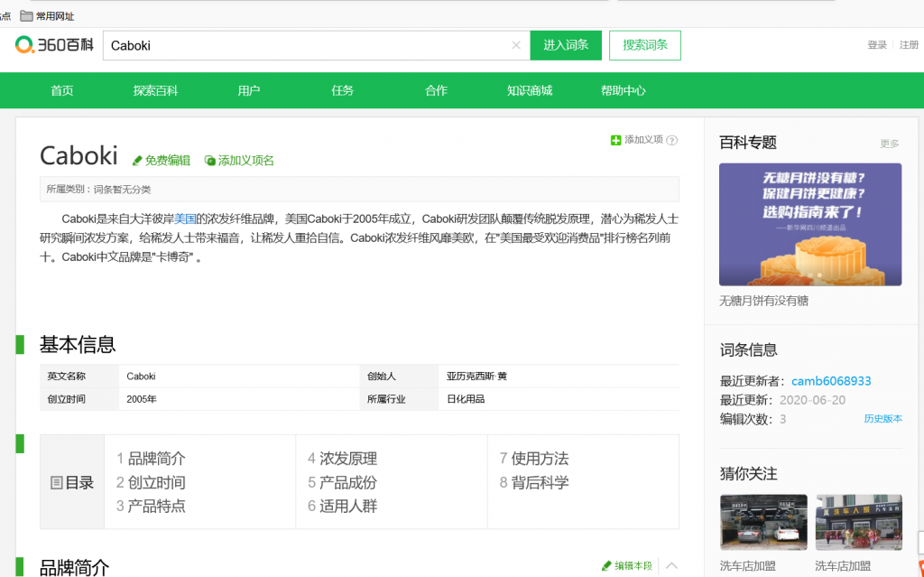
Task: Open the 知识商城 nav item
Action: coord(529,90)
